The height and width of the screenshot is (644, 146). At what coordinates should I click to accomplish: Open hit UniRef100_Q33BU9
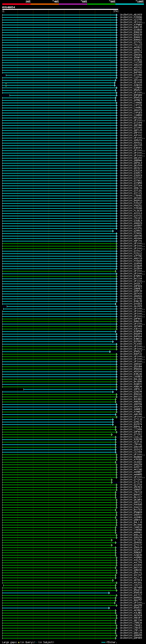[131, 30]
